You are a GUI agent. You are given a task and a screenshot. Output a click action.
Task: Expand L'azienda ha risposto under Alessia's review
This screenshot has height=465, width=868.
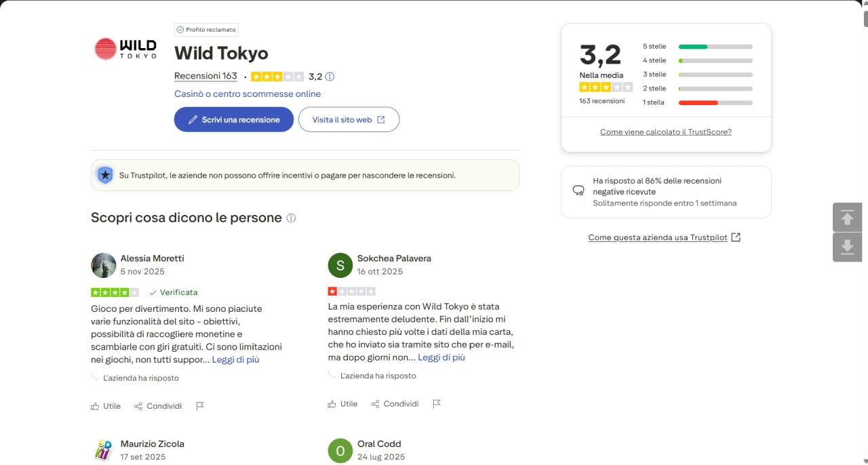click(x=142, y=378)
